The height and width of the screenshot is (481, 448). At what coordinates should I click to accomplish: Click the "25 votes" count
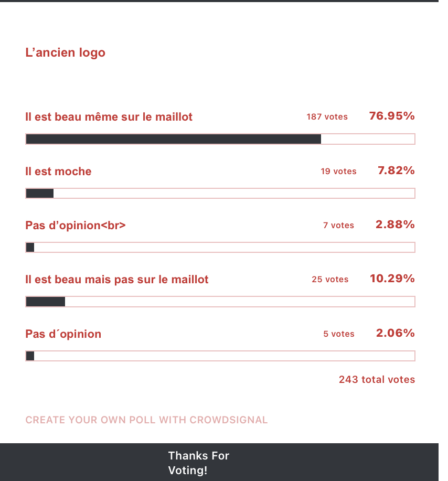click(x=330, y=280)
